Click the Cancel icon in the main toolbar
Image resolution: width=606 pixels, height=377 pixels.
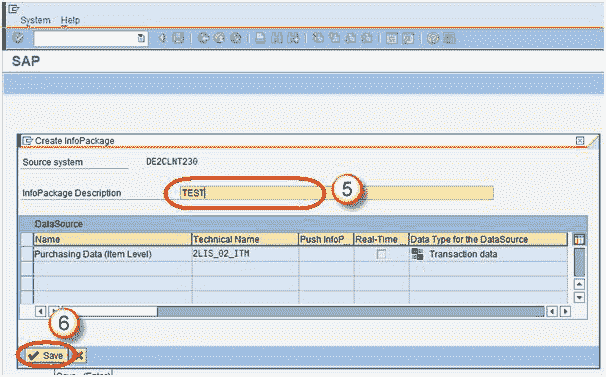(x=235, y=38)
